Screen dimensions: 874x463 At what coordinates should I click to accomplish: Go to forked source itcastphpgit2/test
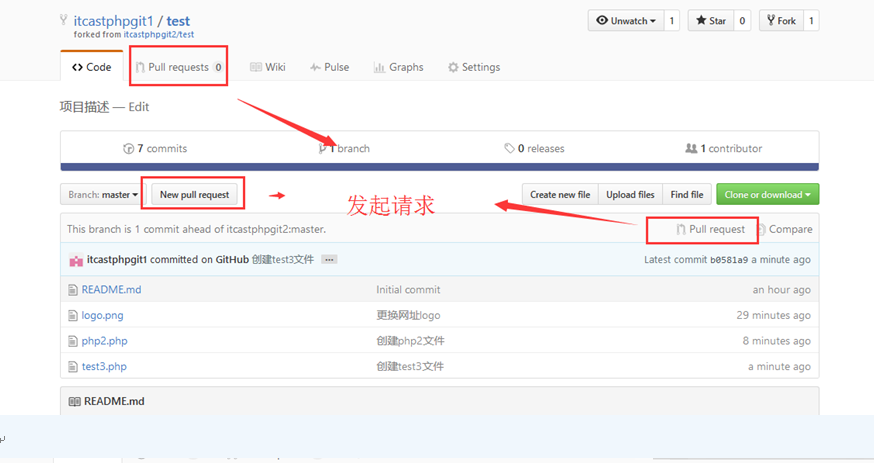(159, 35)
